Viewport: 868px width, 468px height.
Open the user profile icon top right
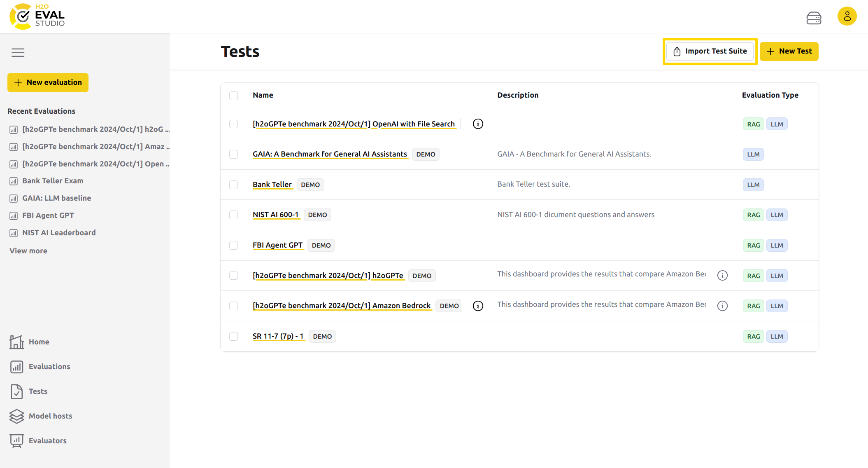pos(847,16)
